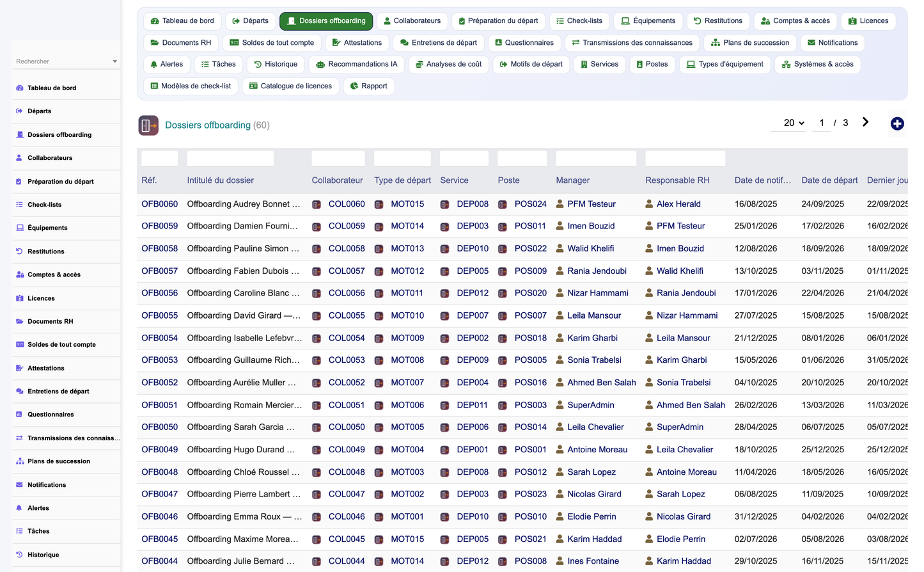Select Catalogue de licences tab
924x572 pixels.
pos(290,86)
